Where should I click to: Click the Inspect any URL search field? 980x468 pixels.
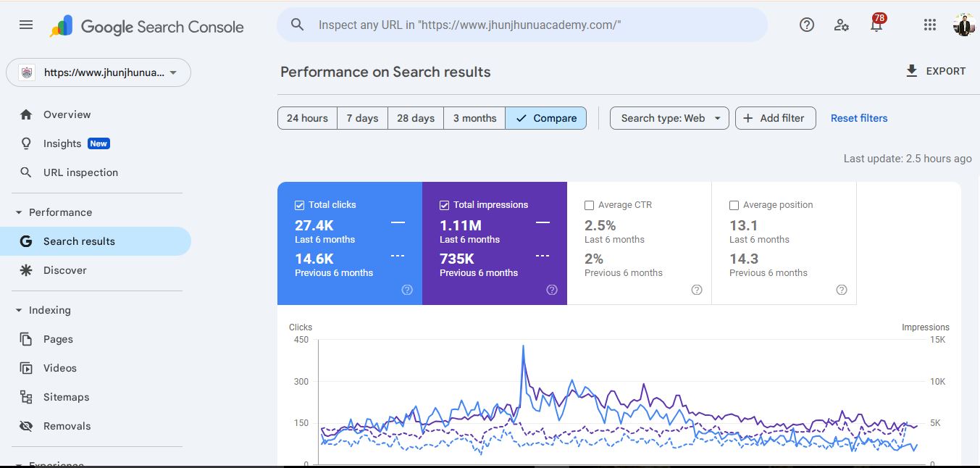click(x=522, y=25)
